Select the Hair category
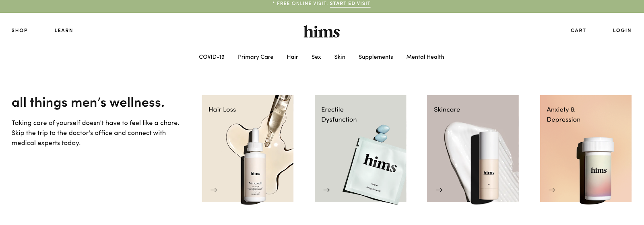The height and width of the screenshot is (225, 644). click(x=293, y=57)
